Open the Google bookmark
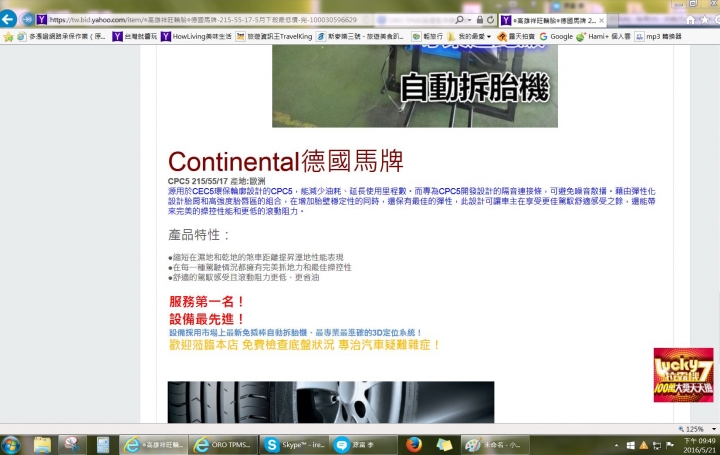 tap(556, 36)
